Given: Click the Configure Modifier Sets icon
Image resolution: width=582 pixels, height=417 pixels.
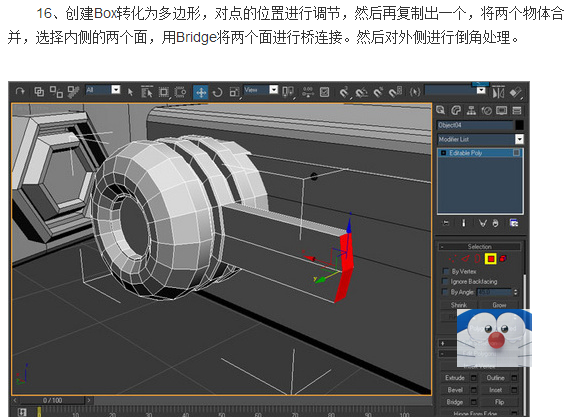Looking at the screenshot, I should pyautogui.click(x=514, y=223).
